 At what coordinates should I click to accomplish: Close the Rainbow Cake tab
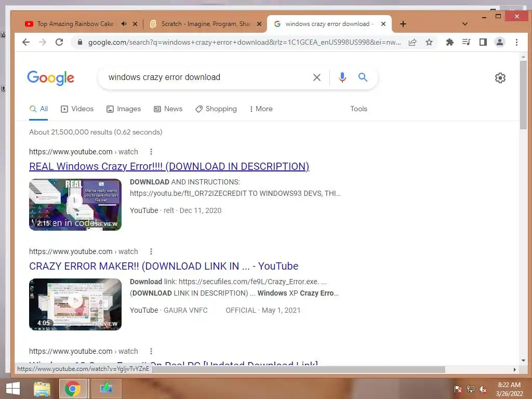(x=135, y=24)
